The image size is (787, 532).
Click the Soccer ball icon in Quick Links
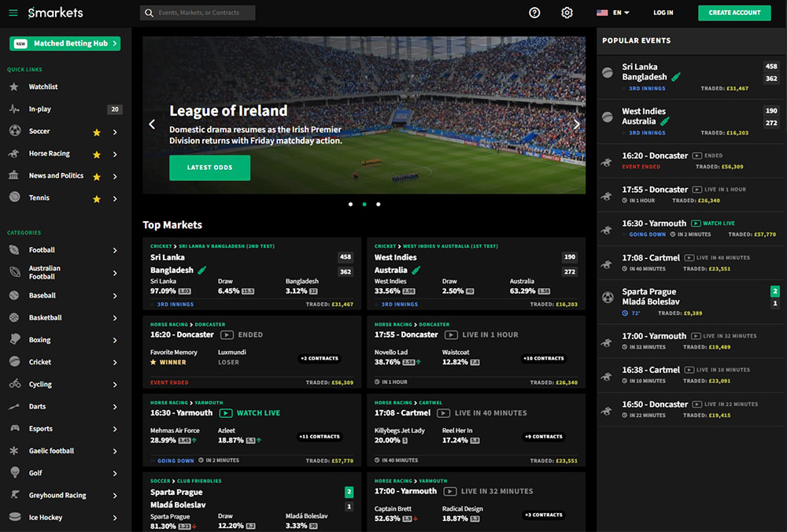(15, 131)
